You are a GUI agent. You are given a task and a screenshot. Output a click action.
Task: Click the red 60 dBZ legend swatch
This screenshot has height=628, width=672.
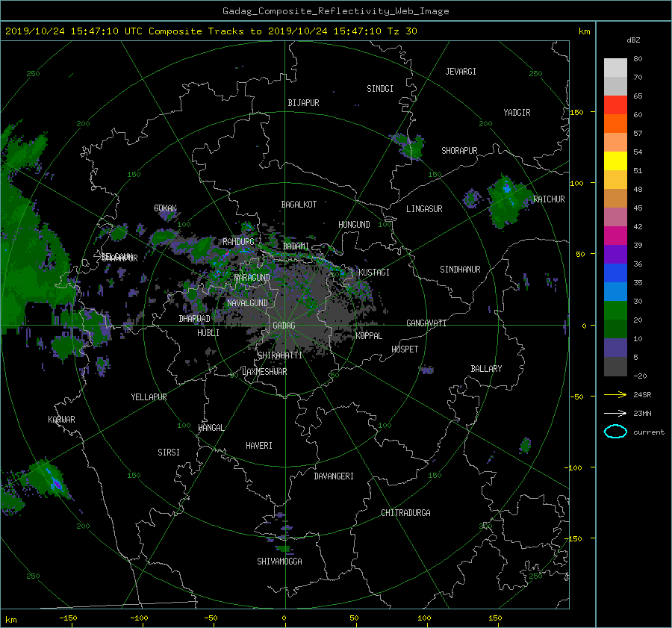615,105
